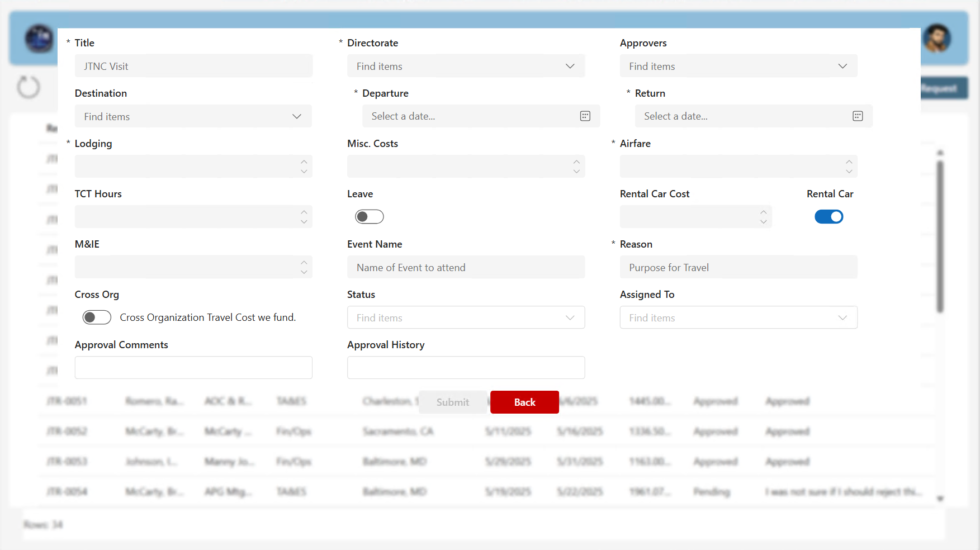Screen dimensions: 980x550
Task: Open the Approvers dropdown
Action: pos(842,65)
